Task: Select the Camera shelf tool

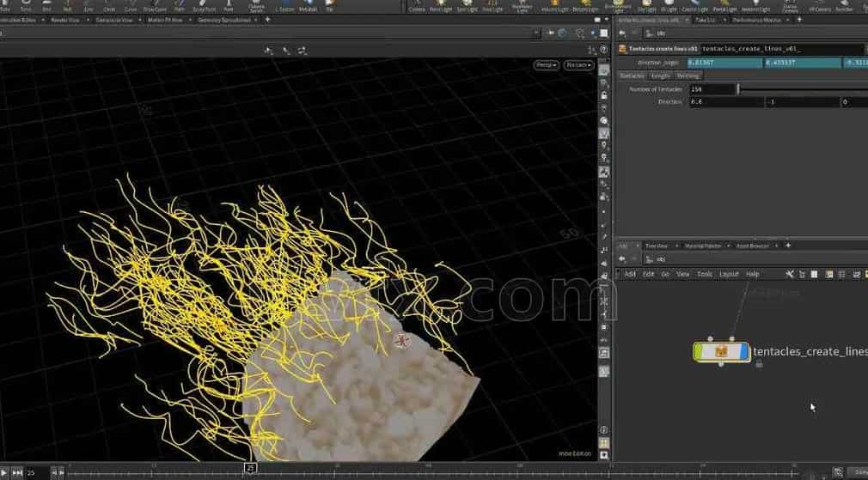Action: click(417, 6)
